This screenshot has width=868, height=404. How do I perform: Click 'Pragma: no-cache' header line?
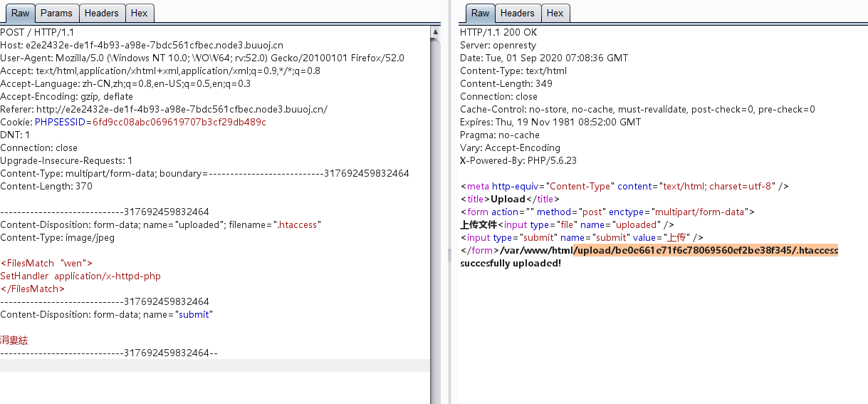pyautogui.click(x=500, y=135)
